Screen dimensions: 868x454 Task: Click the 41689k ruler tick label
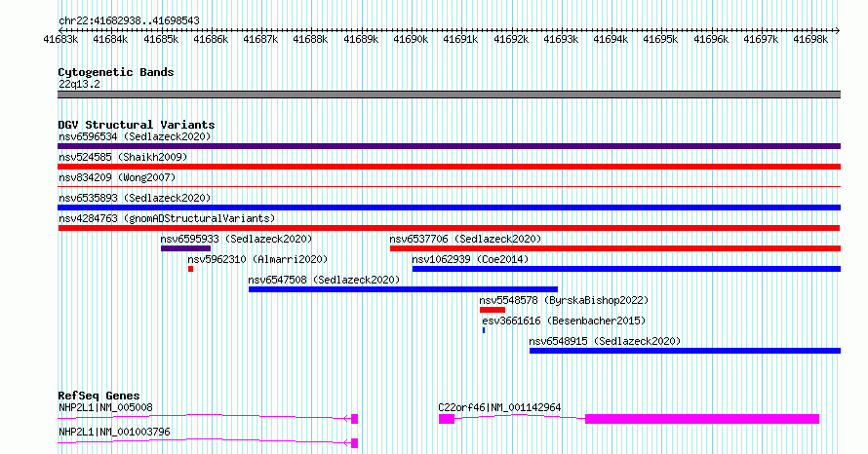361,39
